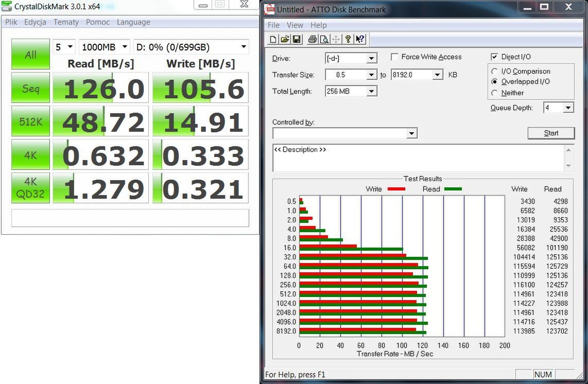Open the ATTO Help menu
The width and height of the screenshot is (588, 384).
pyautogui.click(x=318, y=25)
